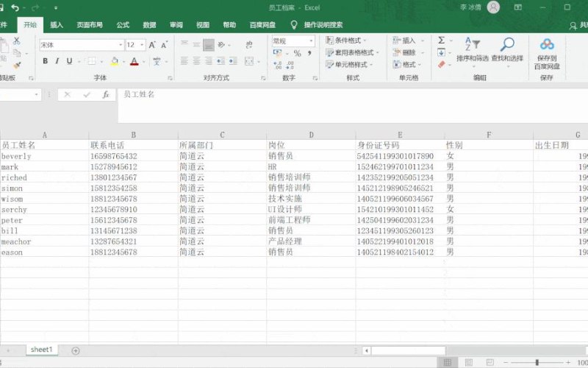Image resolution: width=588 pixels, height=368 pixels.
Task: Click the Clear eraser icon
Action: click(442, 65)
